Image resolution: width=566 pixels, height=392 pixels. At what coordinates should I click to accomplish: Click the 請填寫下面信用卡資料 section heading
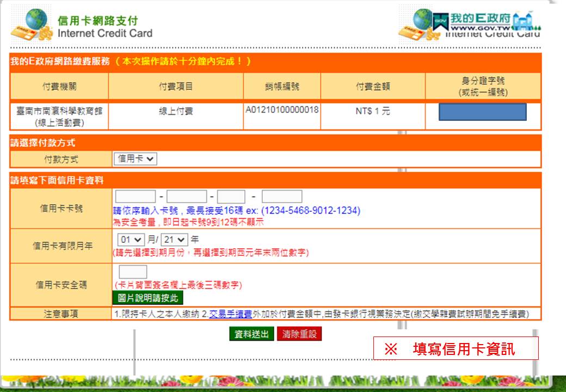[57, 180]
